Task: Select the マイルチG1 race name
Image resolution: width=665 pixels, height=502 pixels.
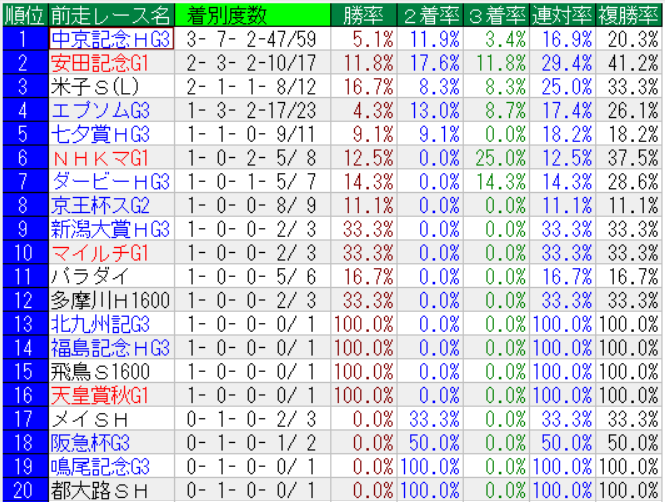Action: tap(100, 253)
